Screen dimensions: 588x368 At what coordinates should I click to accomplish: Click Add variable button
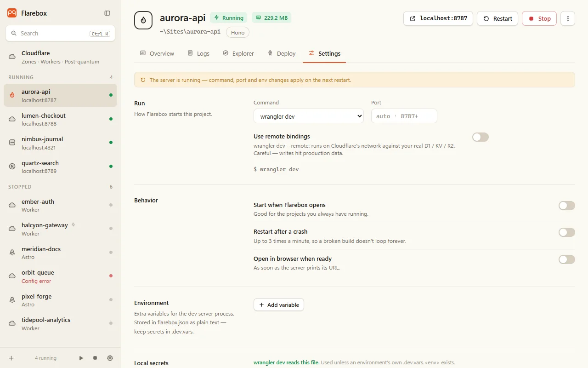coord(279,305)
